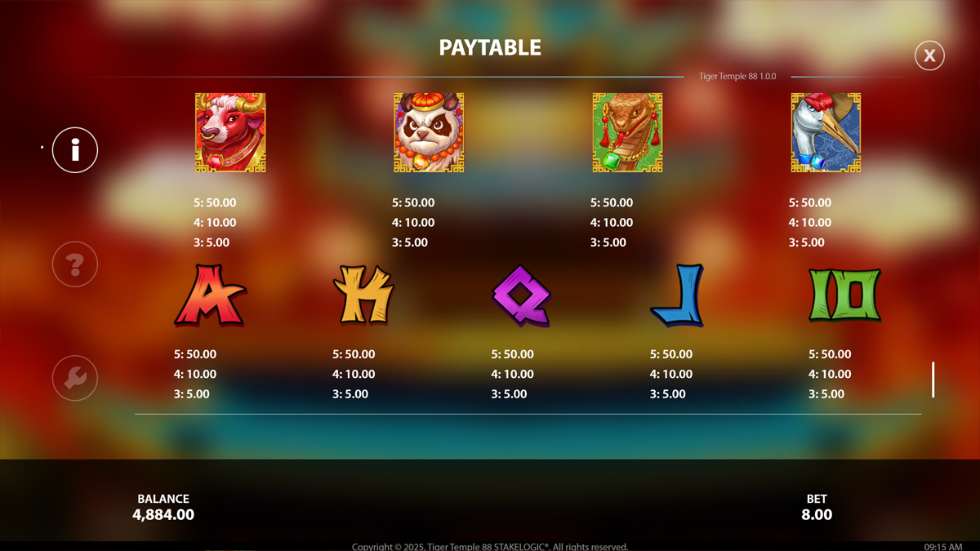This screenshot has height=551, width=980.
Task: Click the PAYTABLE heading
Action: click(x=490, y=47)
